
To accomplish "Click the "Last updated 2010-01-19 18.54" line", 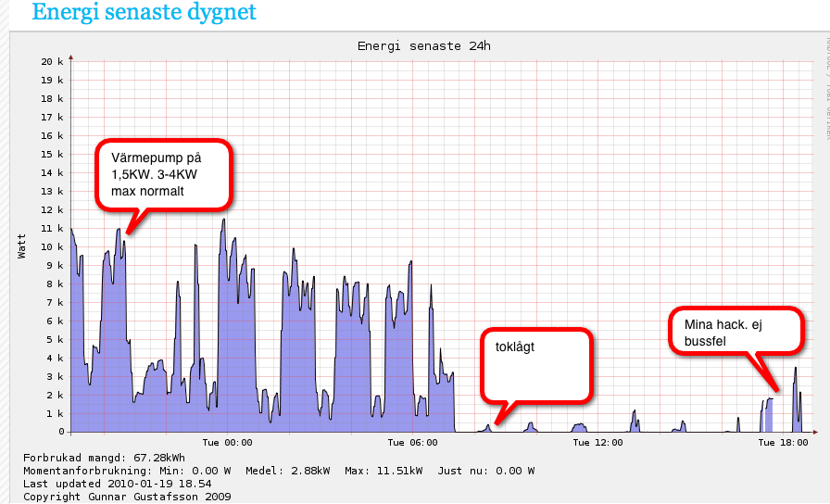I will click(118, 484).
